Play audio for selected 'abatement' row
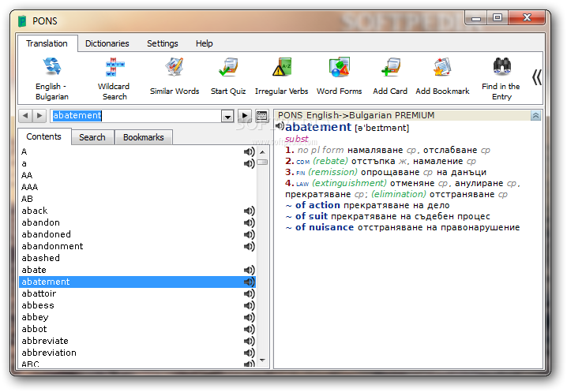 [249, 282]
